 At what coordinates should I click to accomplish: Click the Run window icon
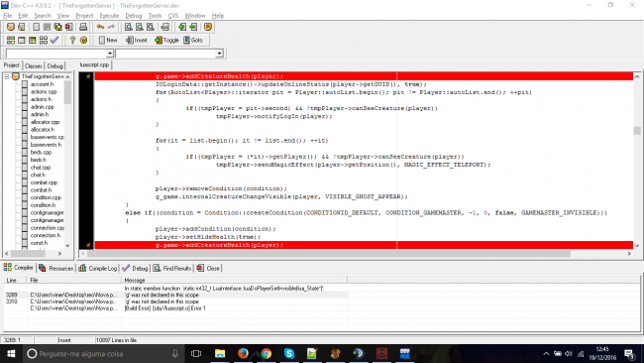point(22,40)
